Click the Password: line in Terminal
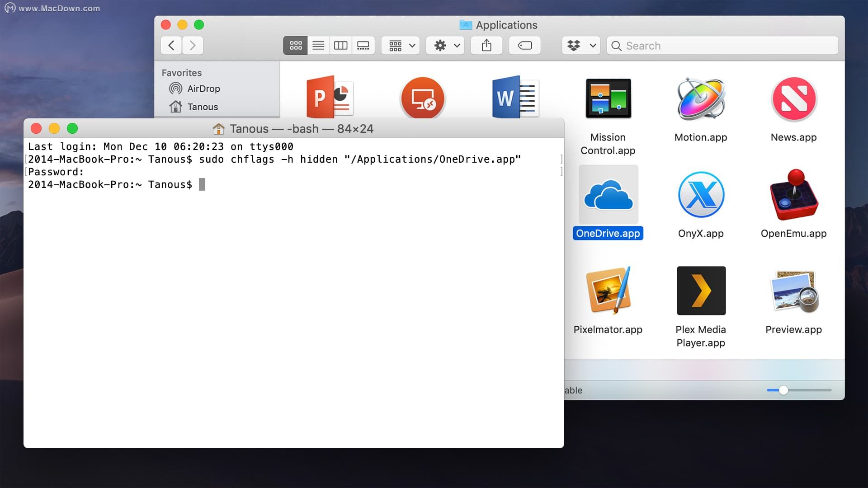 56,172
